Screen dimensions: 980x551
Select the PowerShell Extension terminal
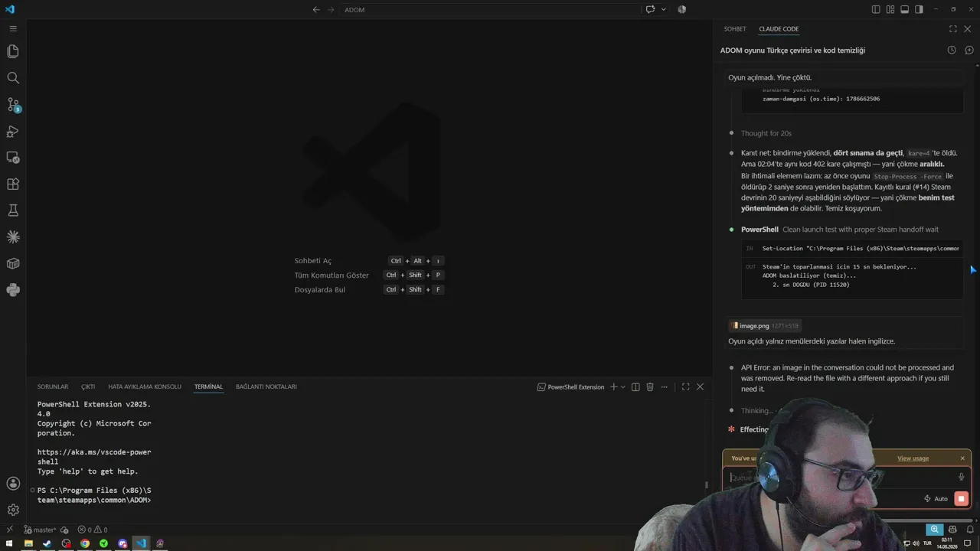pyautogui.click(x=570, y=387)
